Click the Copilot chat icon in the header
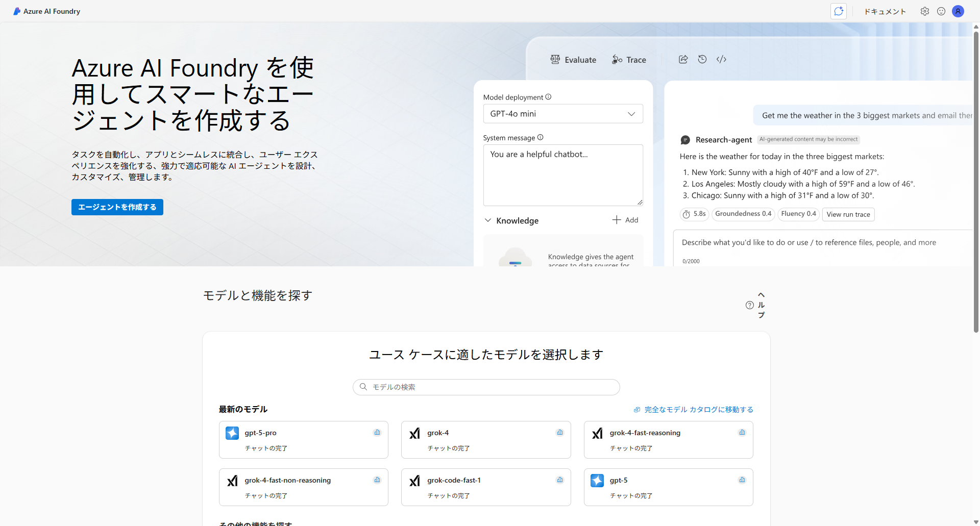 (838, 11)
